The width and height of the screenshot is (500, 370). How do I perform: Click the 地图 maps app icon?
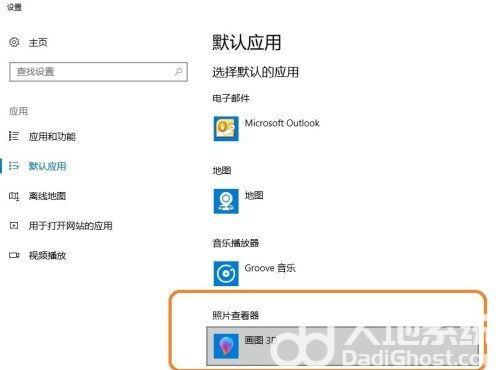(226, 201)
